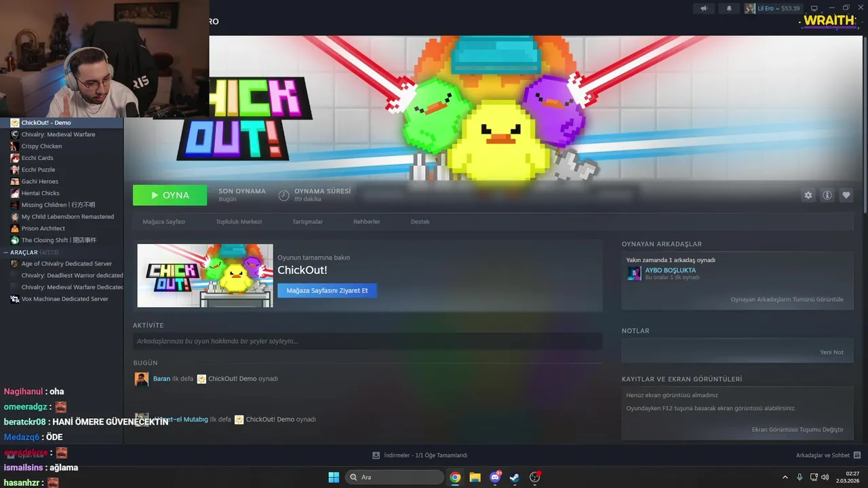The image size is (868, 488).
Task: Click Ekran Görüntüsü Tuşunu Değiştir
Action: pos(797,430)
